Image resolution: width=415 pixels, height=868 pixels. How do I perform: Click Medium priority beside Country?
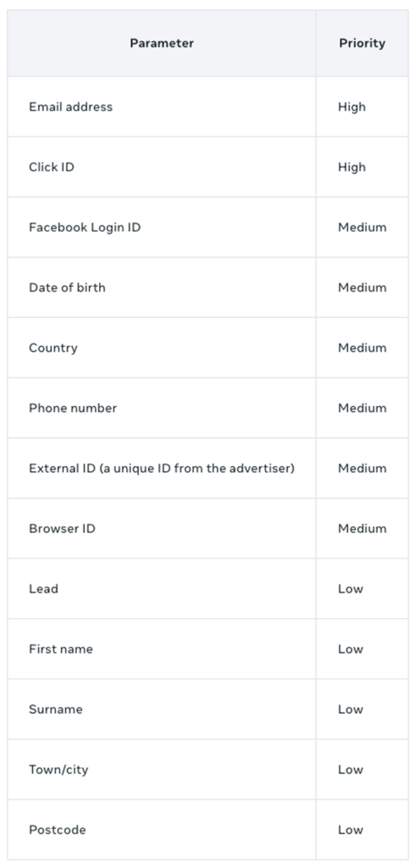362,348
